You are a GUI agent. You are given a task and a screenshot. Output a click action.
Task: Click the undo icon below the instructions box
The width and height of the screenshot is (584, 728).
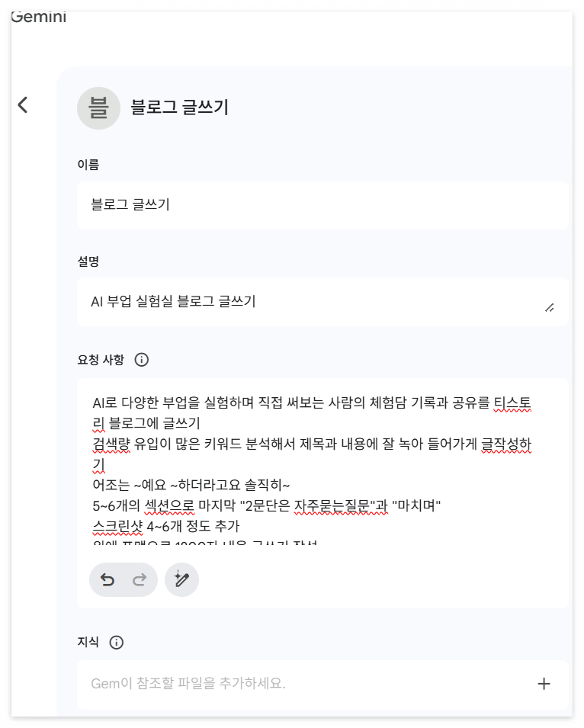click(x=109, y=579)
